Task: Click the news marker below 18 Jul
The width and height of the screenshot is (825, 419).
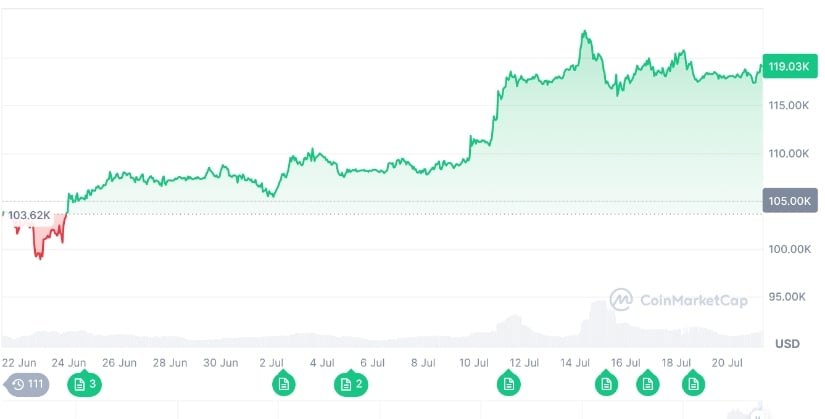Action: coord(647,384)
